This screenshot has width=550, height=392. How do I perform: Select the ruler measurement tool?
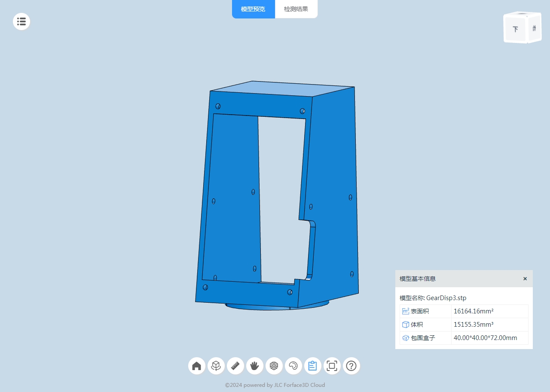pos(235,366)
